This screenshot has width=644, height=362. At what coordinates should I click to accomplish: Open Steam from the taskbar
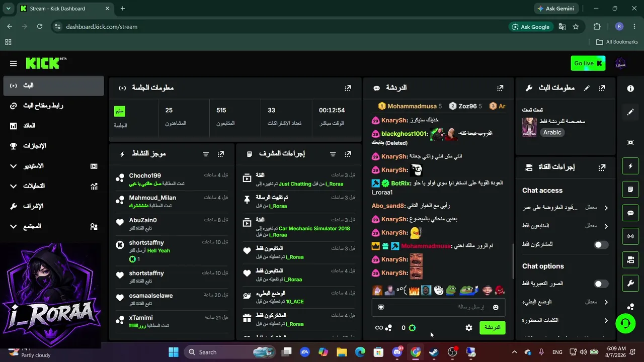[434, 352]
